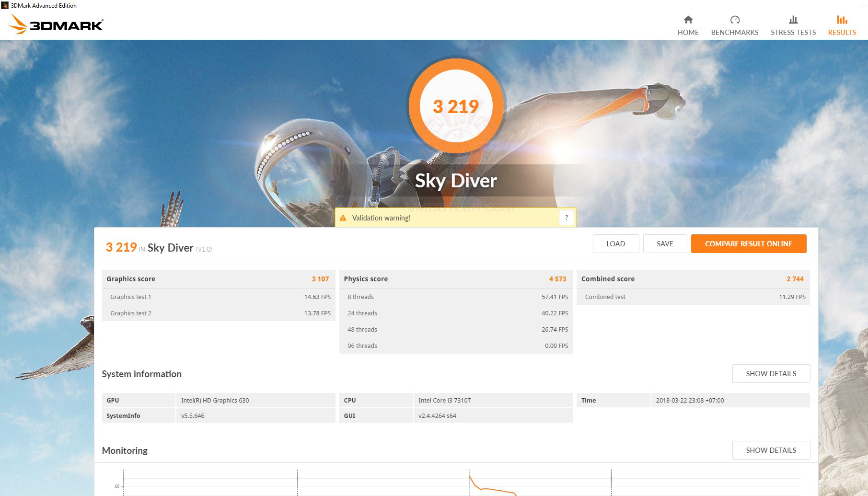The height and width of the screenshot is (496, 868).
Task: Click the SystemInfo version v5.5.646
Action: pos(193,416)
